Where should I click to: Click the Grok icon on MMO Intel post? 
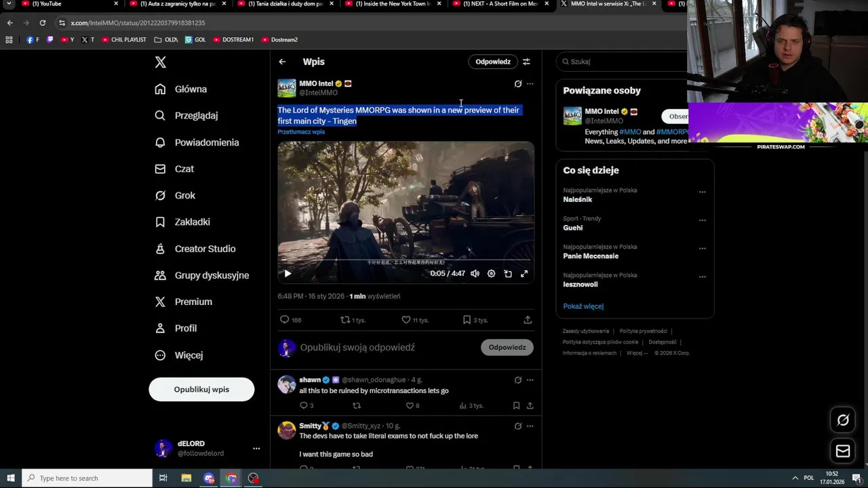518,84
